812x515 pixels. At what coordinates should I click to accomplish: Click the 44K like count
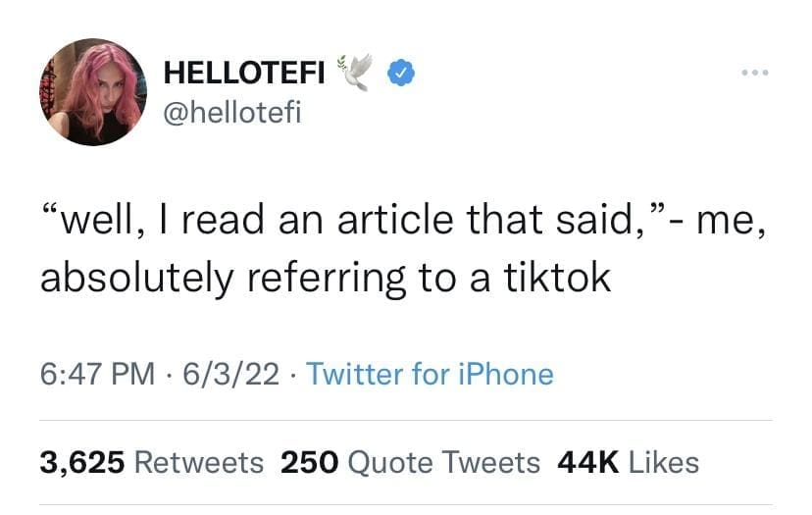[x=586, y=462]
